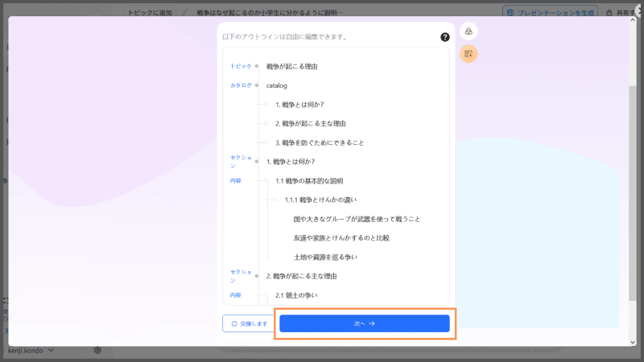The image size is (644, 362).
Task: Select catalog item 2. 戦争が起こる主な理由
Action: pos(311,124)
